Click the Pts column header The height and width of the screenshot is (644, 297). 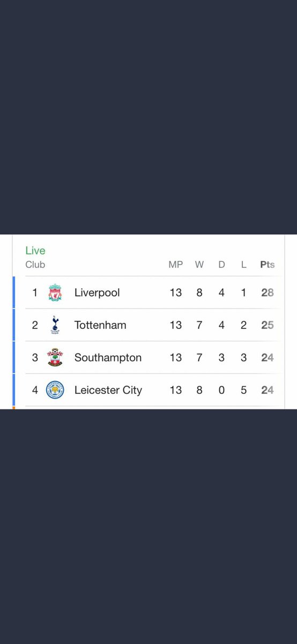268,265
